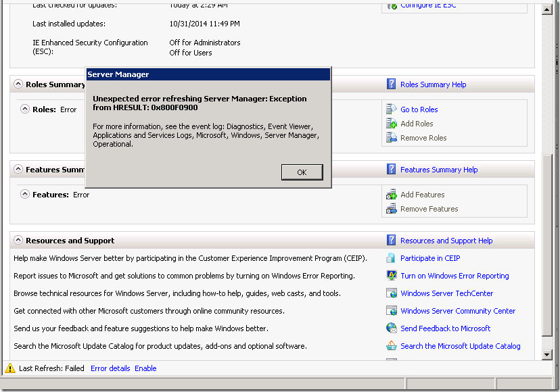Select the Last Refresh: Failed status text

click(51, 368)
